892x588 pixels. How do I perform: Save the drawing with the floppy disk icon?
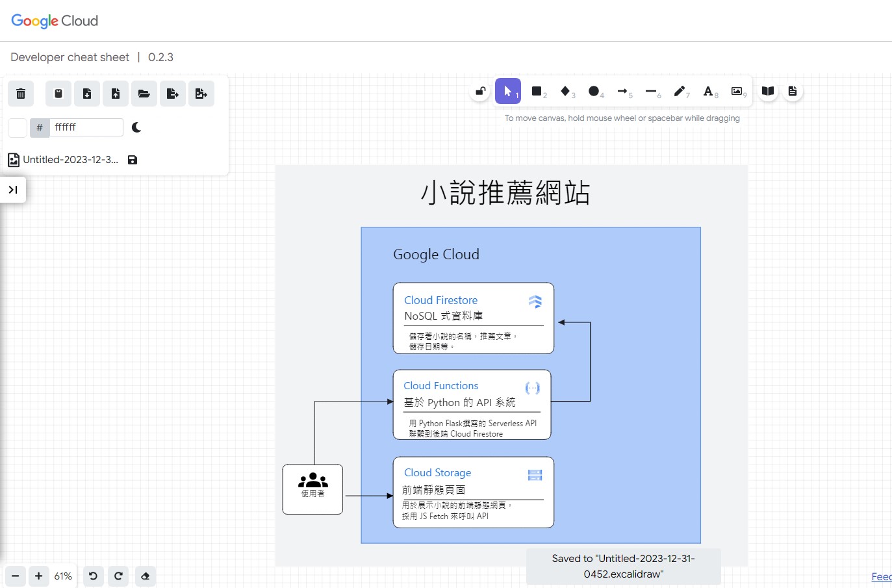pos(133,160)
